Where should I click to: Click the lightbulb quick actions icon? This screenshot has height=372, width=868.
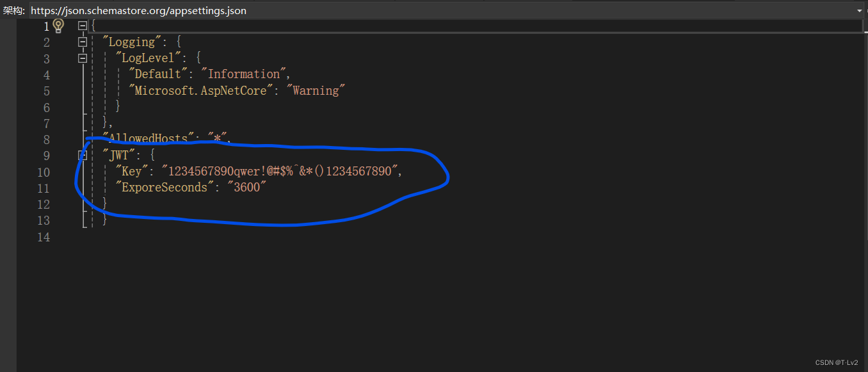point(58,26)
